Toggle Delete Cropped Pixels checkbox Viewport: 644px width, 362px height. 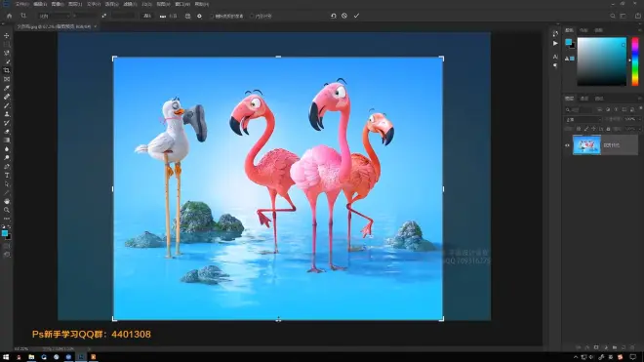pos(212,17)
